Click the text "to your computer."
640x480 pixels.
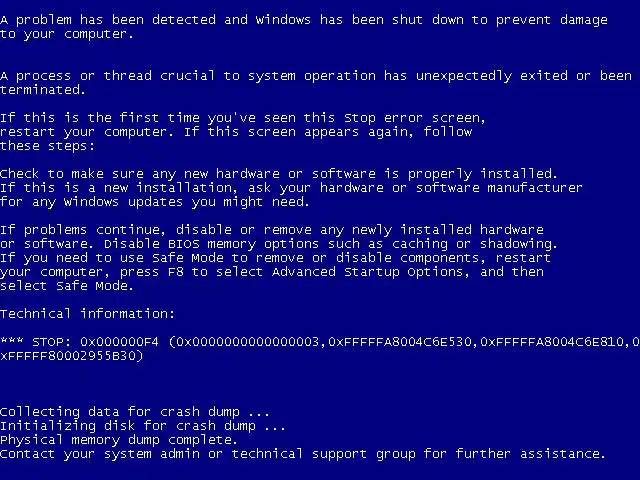(67, 34)
